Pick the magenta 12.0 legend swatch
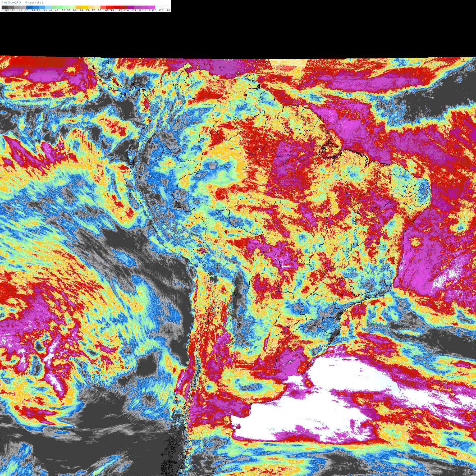476x476 pixels. click(x=152, y=7)
